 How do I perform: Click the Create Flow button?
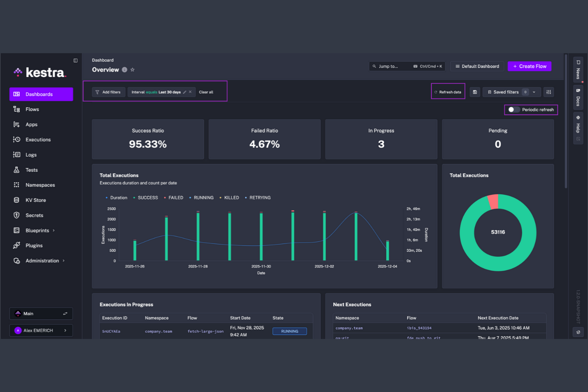pyautogui.click(x=529, y=66)
